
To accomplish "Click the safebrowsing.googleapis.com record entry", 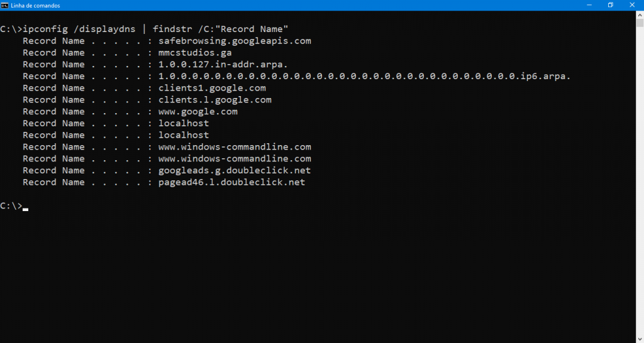I will pos(235,41).
